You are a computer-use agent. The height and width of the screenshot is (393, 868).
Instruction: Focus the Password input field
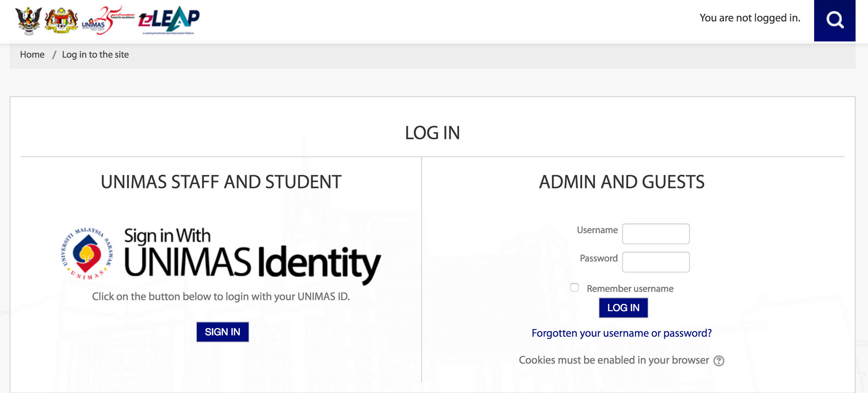click(x=656, y=262)
